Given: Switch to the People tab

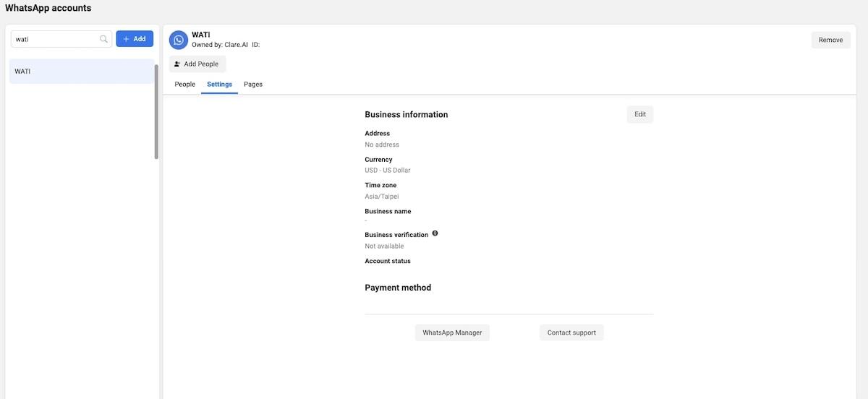Looking at the screenshot, I should click(x=185, y=85).
